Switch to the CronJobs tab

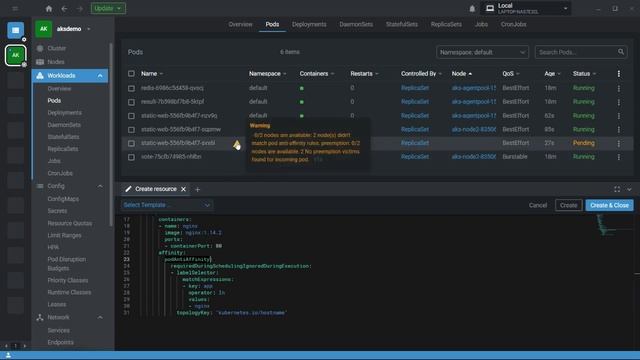click(x=513, y=24)
